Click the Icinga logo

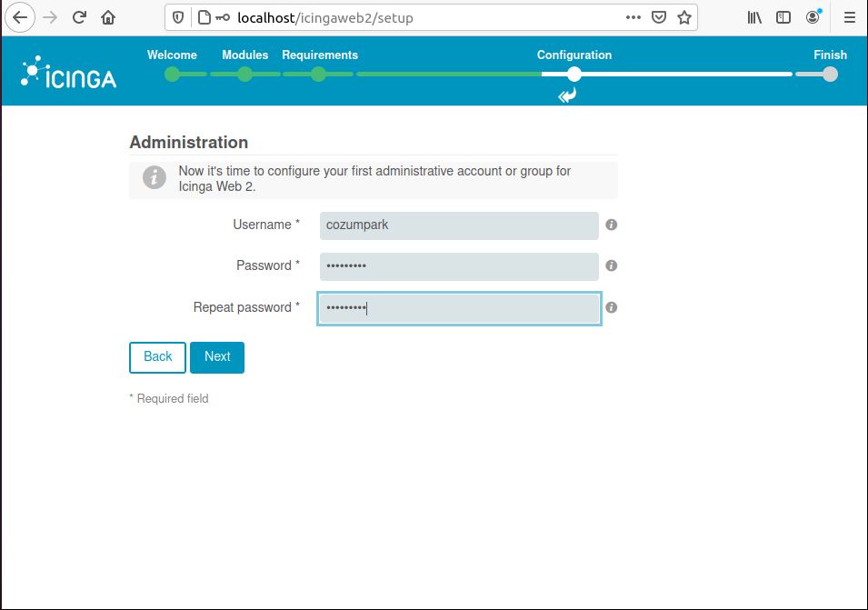(x=69, y=72)
